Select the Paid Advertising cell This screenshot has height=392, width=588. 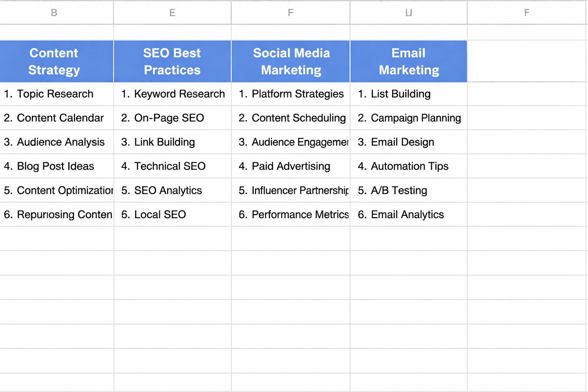[x=291, y=166]
